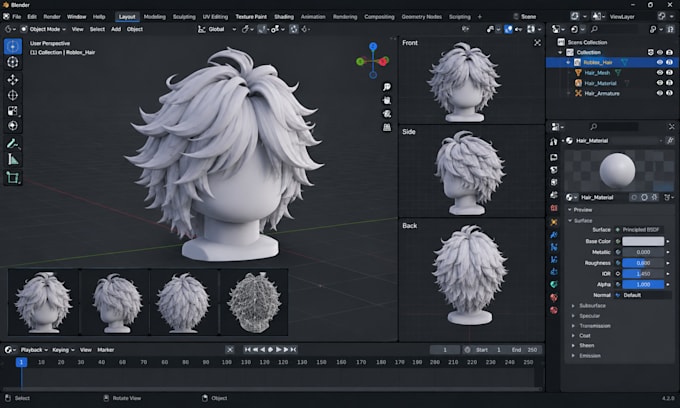This screenshot has height=408, width=680.
Task: Switch to the UV Editing workspace tab
Action: pyautogui.click(x=215, y=16)
